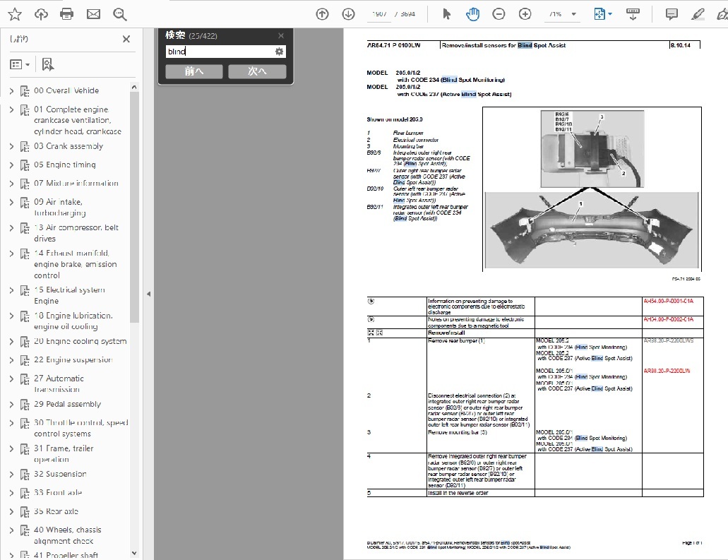The image size is (728, 560).
Task: Click the star bookmark icon
Action: [x=15, y=14]
